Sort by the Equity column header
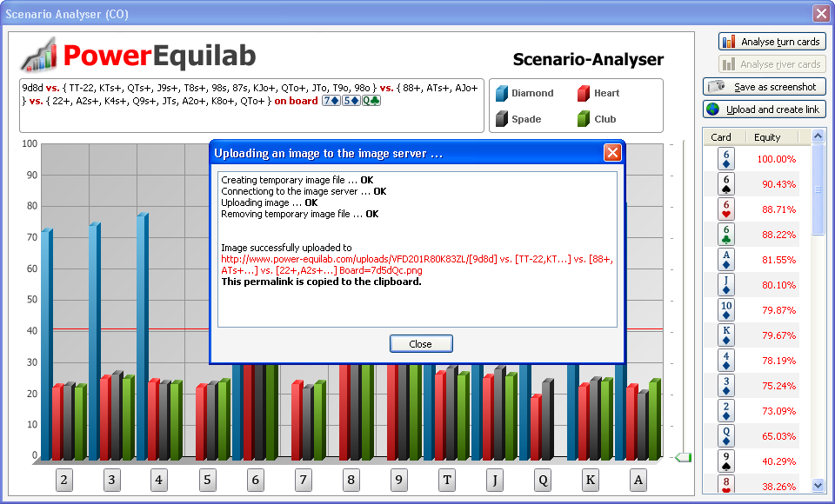The width and height of the screenshot is (835, 504). (x=772, y=137)
